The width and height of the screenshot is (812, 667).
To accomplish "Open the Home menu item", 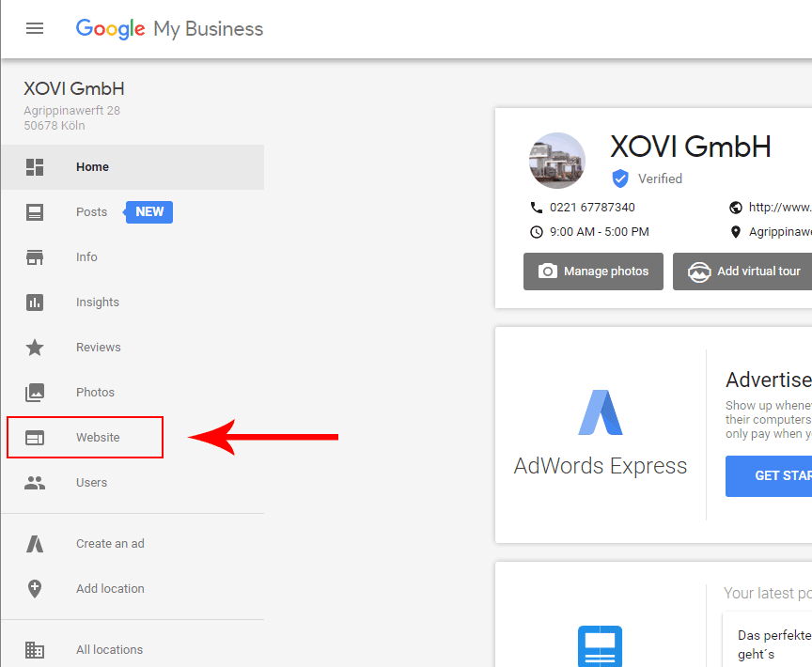I will [x=133, y=167].
